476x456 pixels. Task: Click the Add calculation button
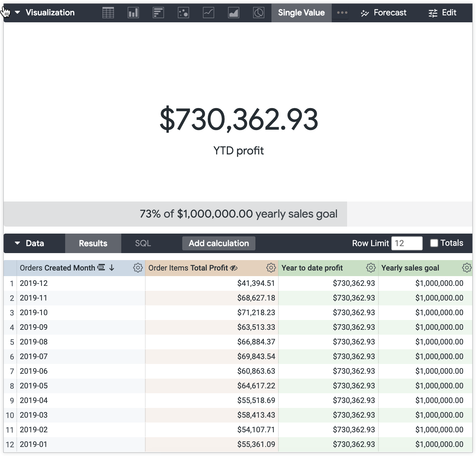pos(218,243)
